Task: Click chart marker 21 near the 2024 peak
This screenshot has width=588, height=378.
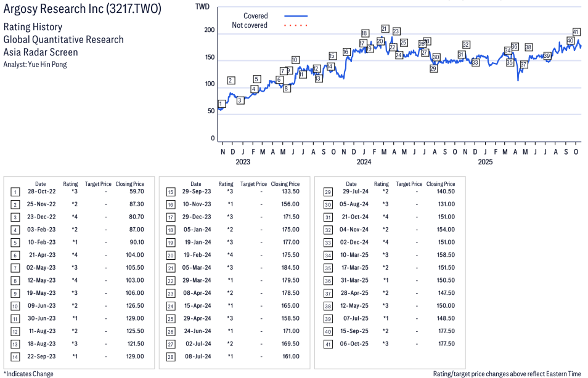Action: pos(385,29)
